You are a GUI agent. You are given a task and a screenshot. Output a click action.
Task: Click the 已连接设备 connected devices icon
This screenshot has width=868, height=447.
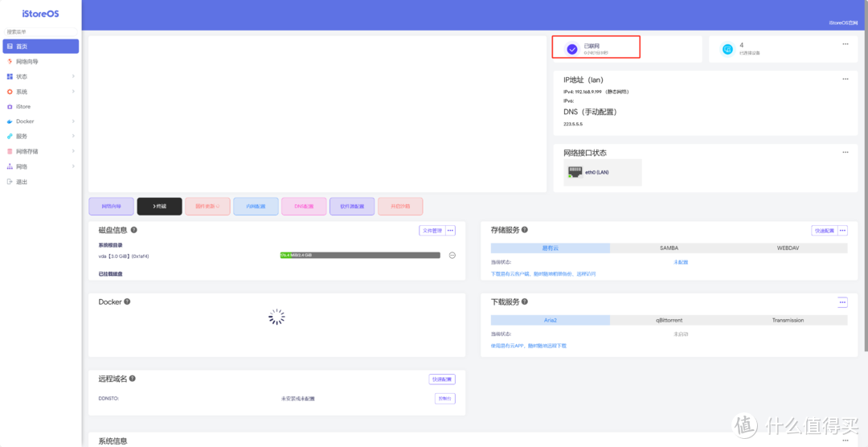(727, 49)
